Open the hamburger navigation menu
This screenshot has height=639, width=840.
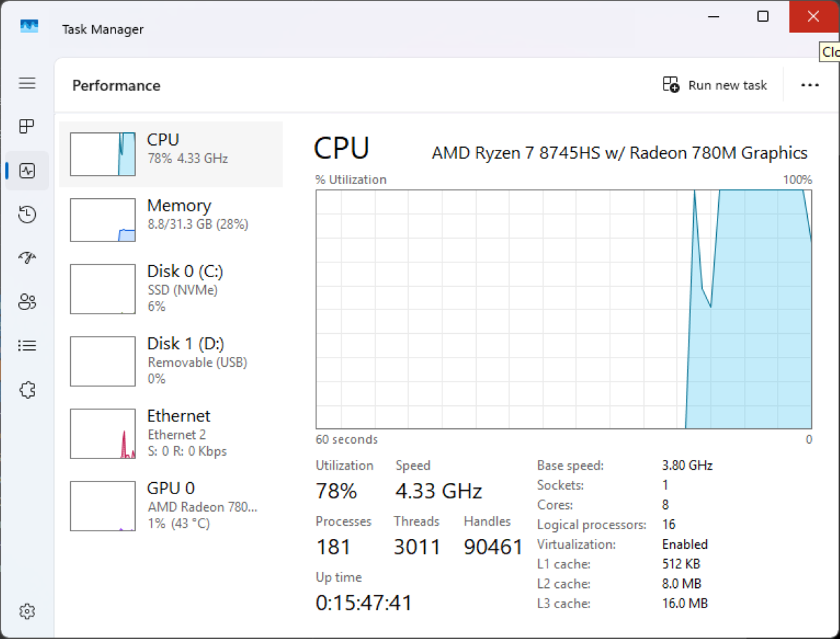27,83
